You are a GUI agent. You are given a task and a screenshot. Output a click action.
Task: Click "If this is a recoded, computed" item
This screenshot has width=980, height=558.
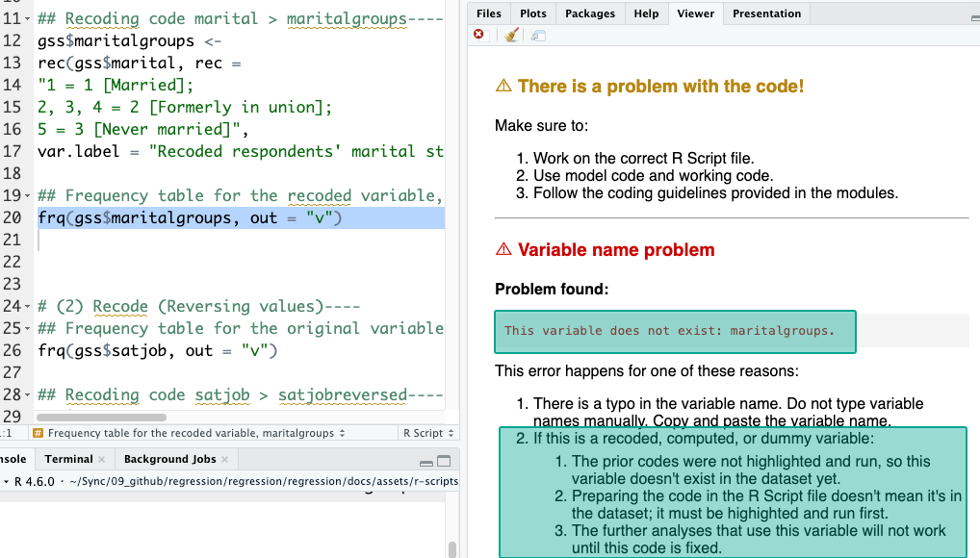[x=704, y=439]
